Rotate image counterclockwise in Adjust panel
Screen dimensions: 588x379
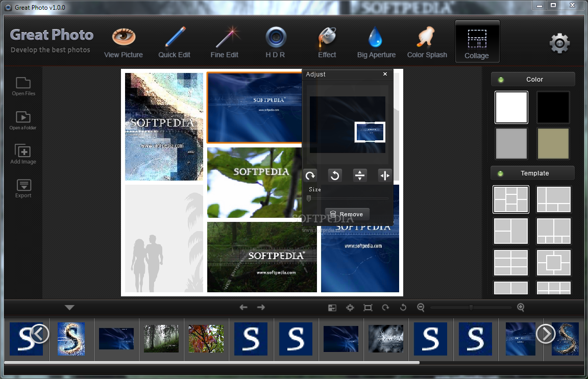tap(335, 175)
